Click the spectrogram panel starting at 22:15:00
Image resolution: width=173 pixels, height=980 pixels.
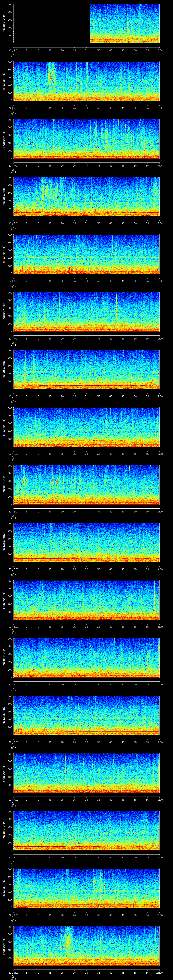tap(86, 658)
